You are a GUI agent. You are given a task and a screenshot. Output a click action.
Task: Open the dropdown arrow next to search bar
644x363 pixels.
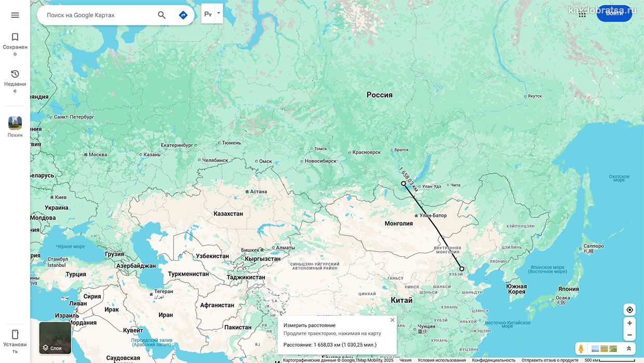219,13
